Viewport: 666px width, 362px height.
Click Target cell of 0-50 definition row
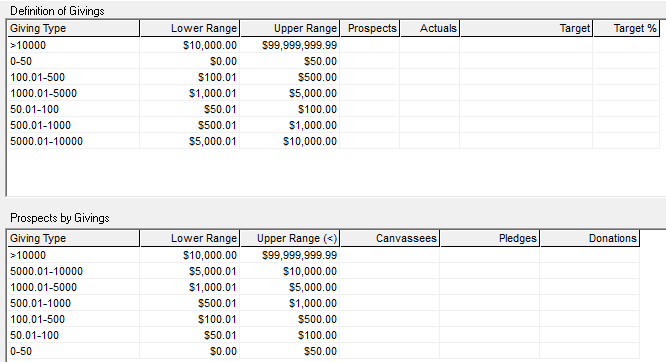coord(526,61)
